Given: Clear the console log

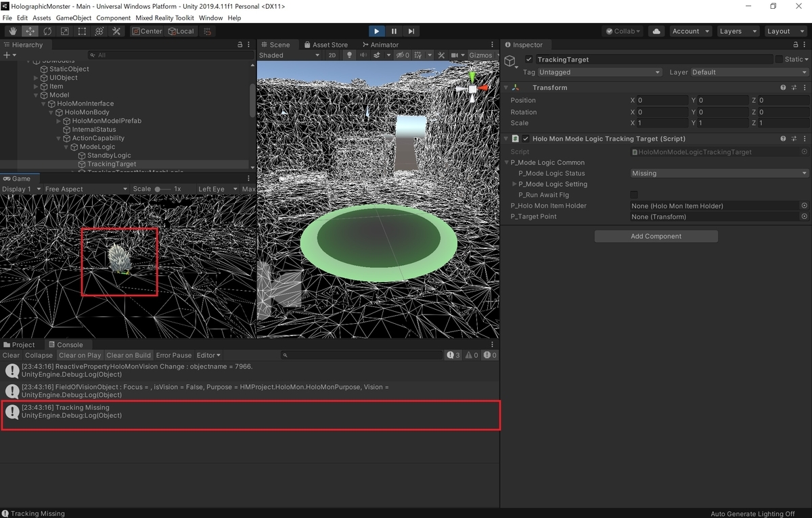Looking at the screenshot, I should pyautogui.click(x=12, y=355).
